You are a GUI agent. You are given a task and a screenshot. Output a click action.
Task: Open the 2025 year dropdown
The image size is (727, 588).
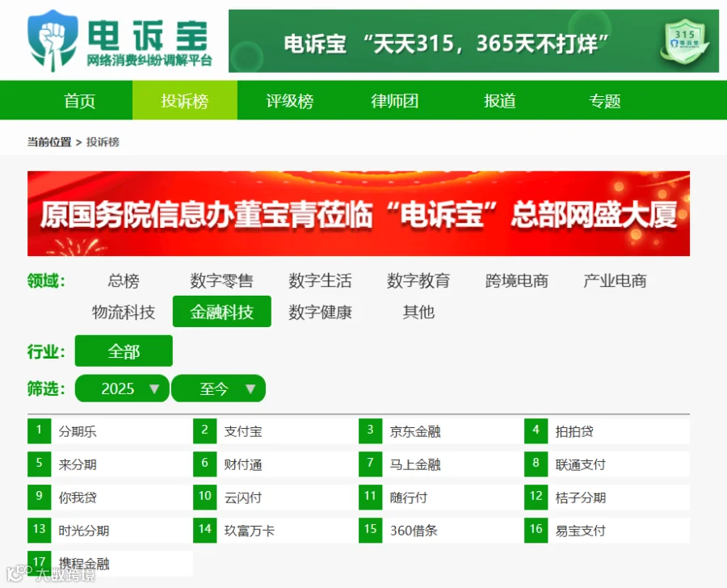122,388
